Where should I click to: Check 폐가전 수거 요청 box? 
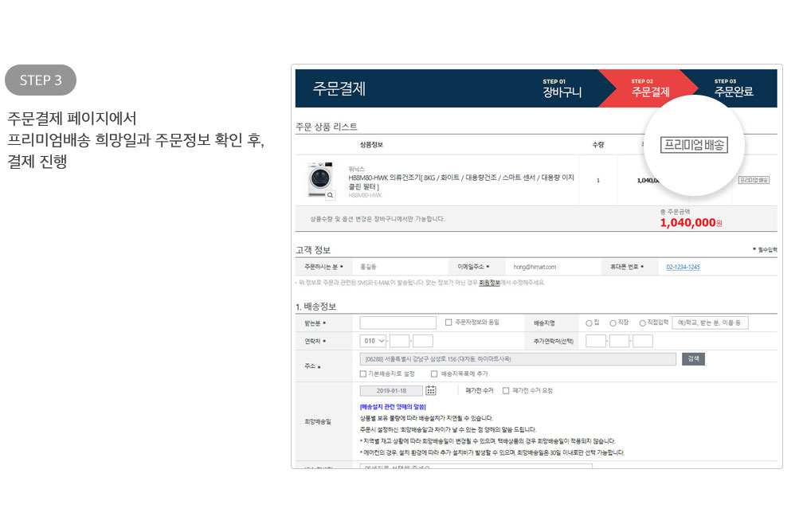[x=506, y=391]
